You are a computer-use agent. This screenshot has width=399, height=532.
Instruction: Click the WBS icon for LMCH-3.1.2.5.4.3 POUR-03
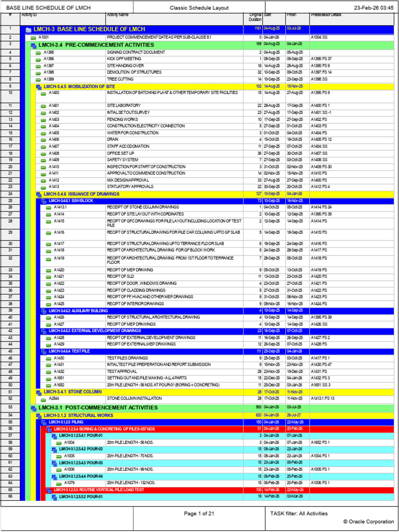tap(54, 463)
